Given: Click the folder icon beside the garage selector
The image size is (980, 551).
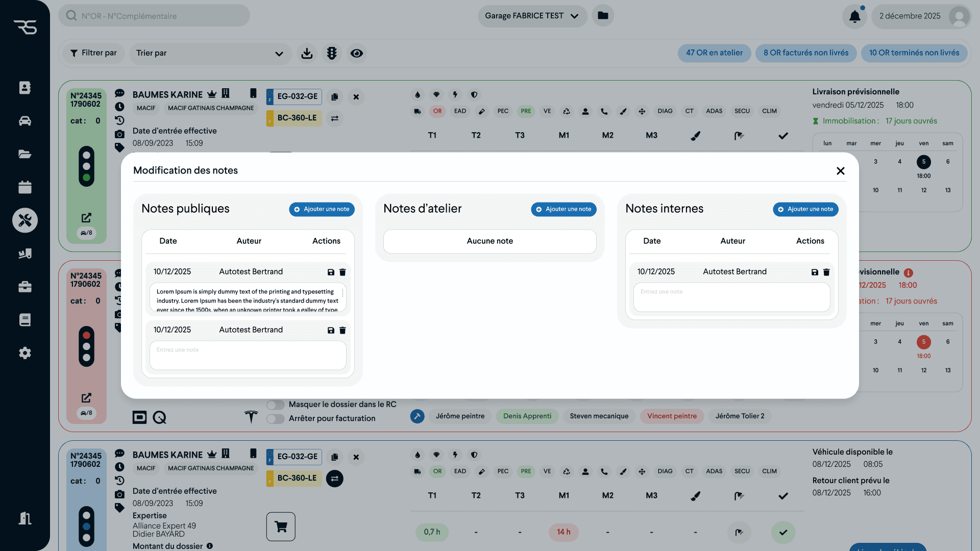Looking at the screenshot, I should pos(603,16).
